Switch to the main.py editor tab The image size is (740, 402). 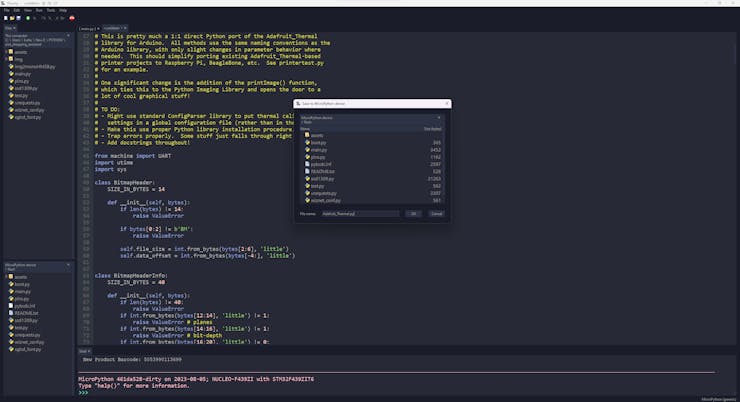click(x=87, y=28)
